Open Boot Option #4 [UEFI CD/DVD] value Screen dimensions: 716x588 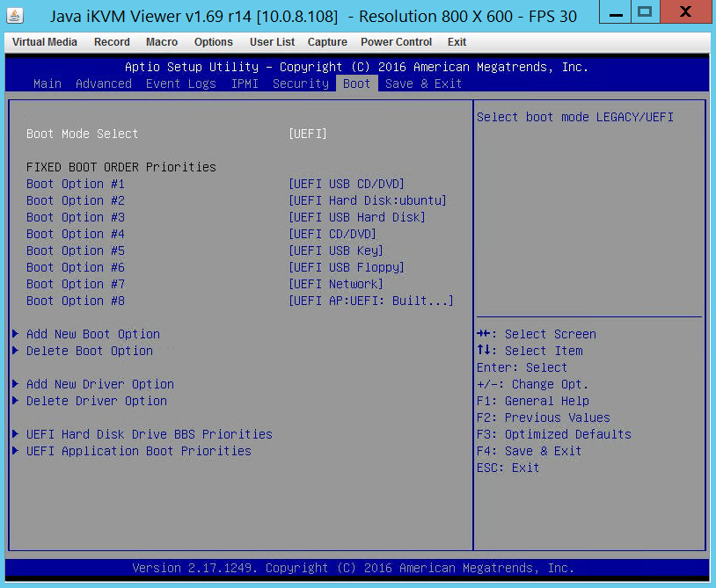[x=332, y=234]
